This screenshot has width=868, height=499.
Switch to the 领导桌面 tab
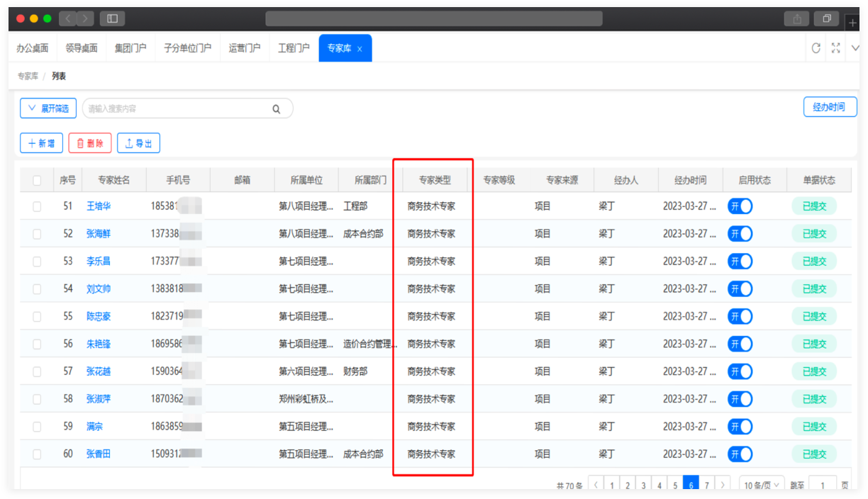click(82, 48)
